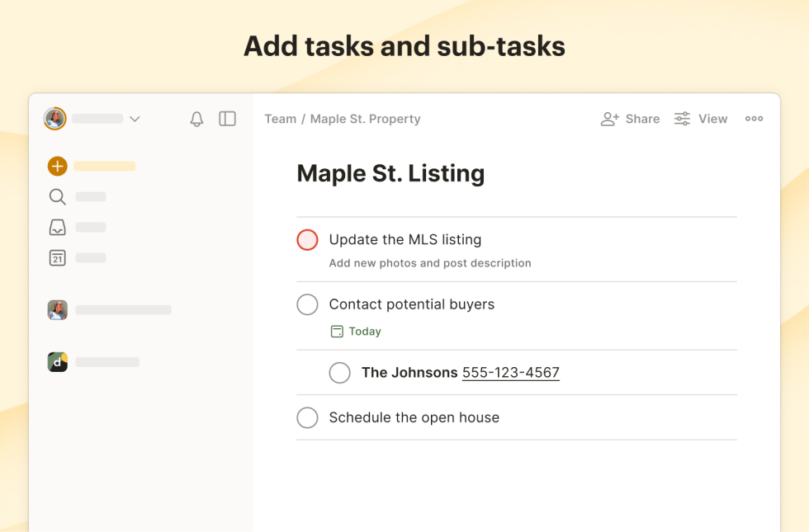Complete the 'Update the MLS listing' task
The image size is (809, 532).
[307, 239]
